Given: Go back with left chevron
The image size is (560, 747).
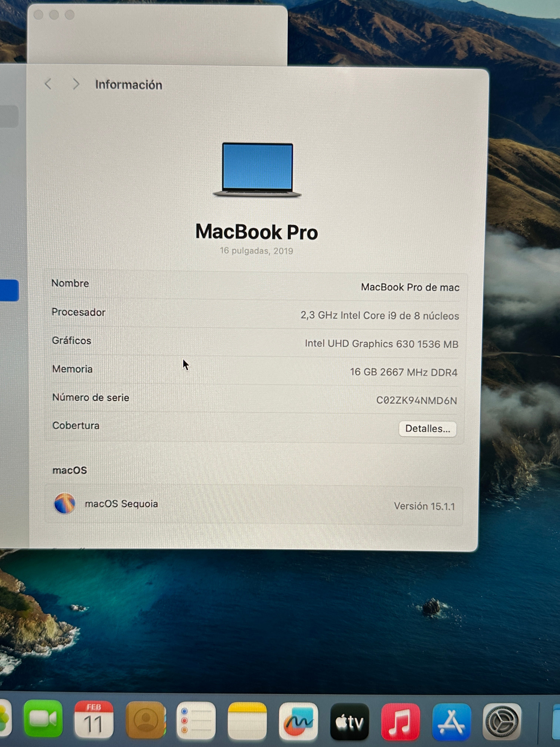Looking at the screenshot, I should pos(48,84).
